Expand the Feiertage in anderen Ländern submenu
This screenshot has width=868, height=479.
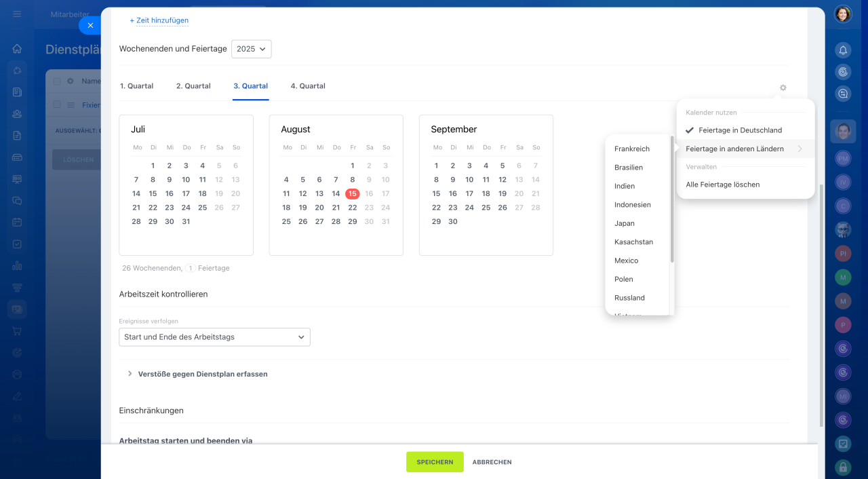coord(745,149)
